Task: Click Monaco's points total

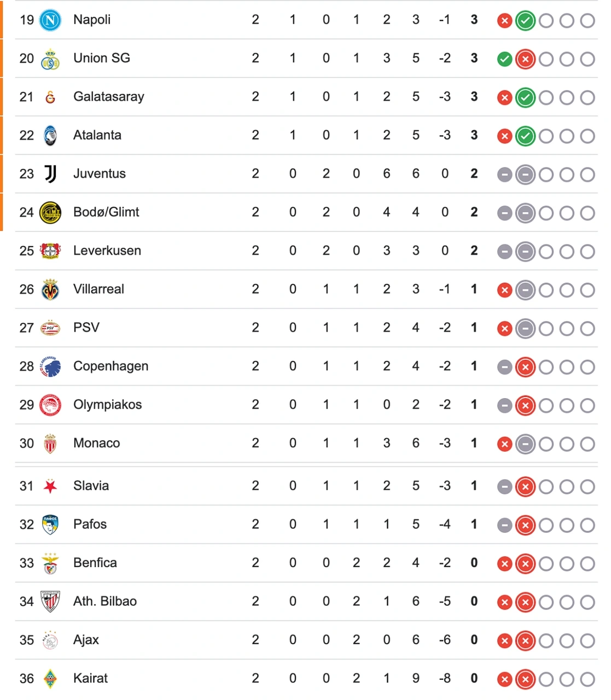Action: 474,443
